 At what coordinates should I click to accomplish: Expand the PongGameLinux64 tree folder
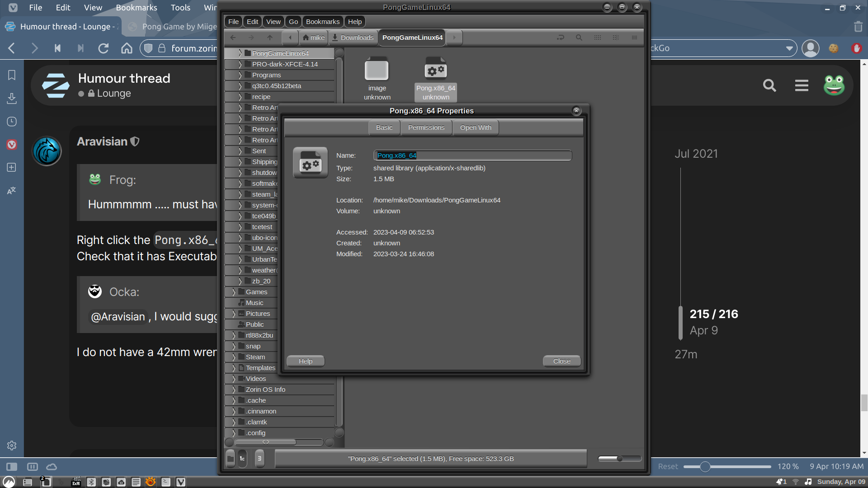pyautogui.click(x=240, y=53)
